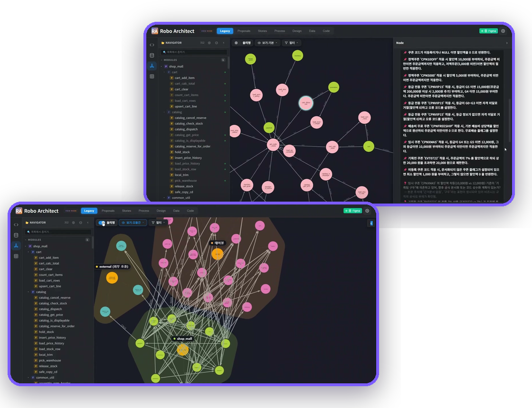Click Figma button in bottom window

[x=353, y=211]
